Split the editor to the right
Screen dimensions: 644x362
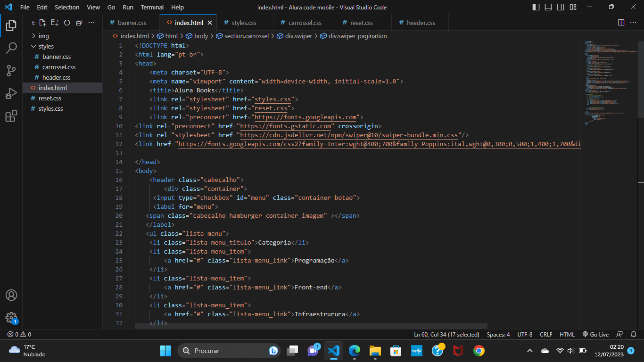tap(621, 23)
